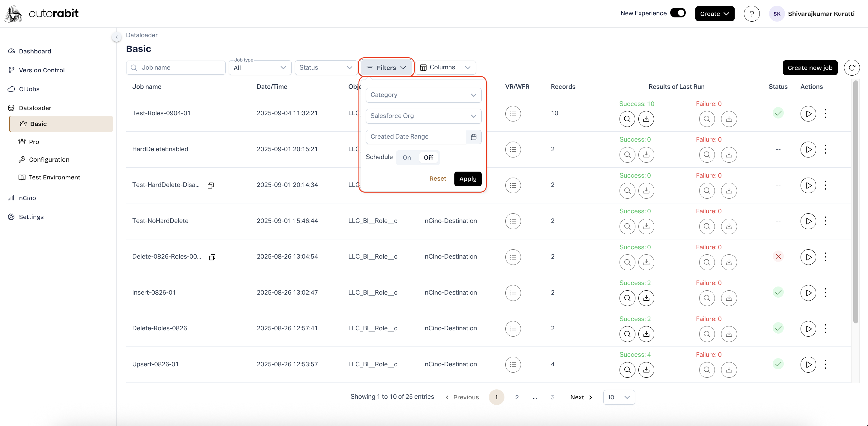Navigate to Version Control in the sidebar
Viewport: 868px width, 426px height.
(x=41, y=70)
